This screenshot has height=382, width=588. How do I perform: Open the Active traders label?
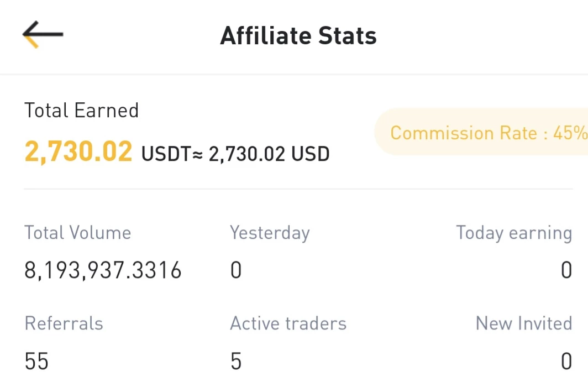[288, 323]
